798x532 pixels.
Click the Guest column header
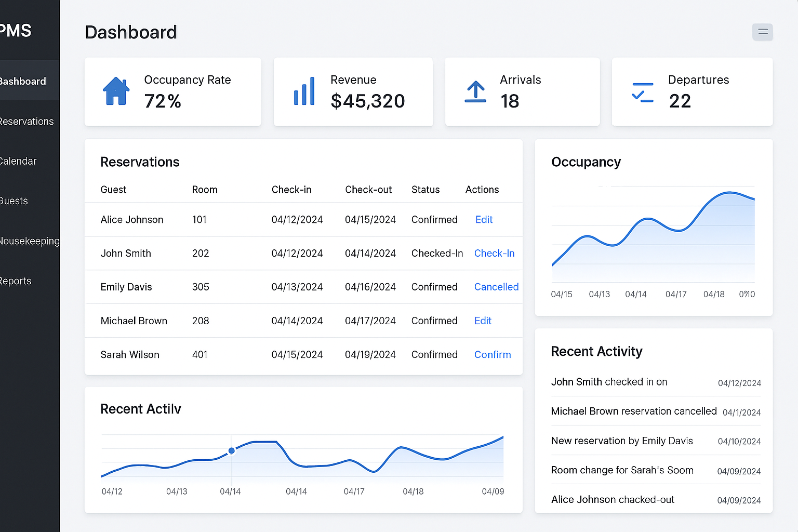tap(113, 190)
